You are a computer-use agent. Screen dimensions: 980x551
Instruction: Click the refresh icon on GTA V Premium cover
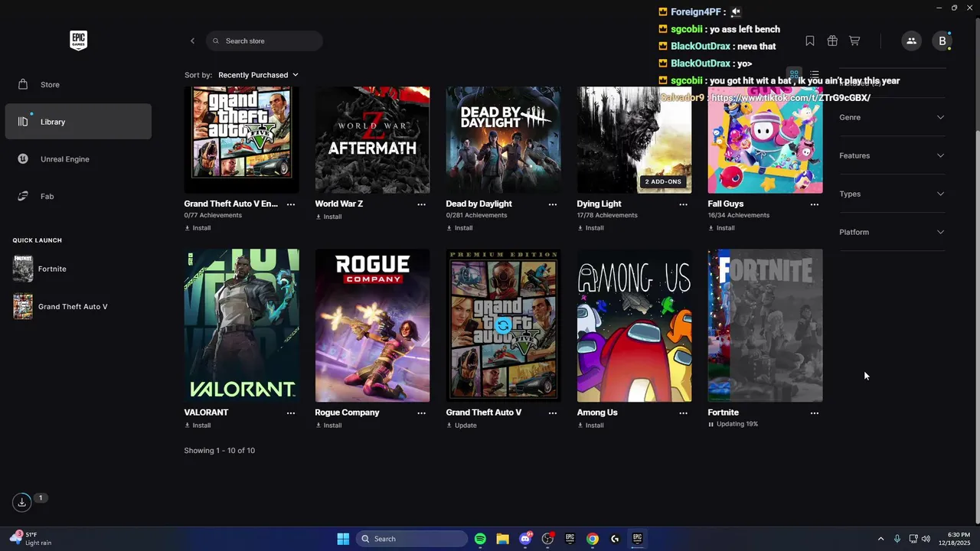(x=503, y=325)
